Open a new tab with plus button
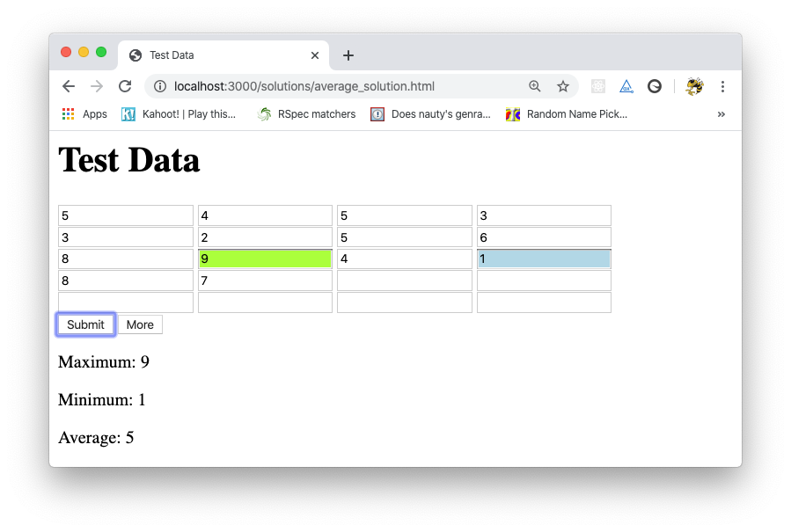Viewport: 791px width, 532px height. click(x=348, y=55)
